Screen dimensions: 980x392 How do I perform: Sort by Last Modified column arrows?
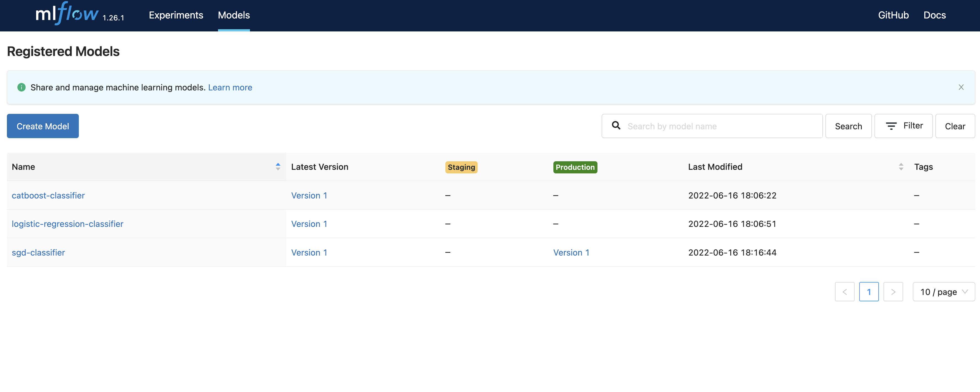click(x=901, y=167)
